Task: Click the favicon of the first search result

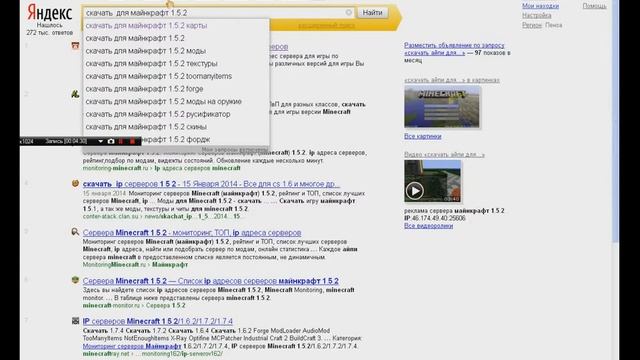Action: tap(75, 46)
